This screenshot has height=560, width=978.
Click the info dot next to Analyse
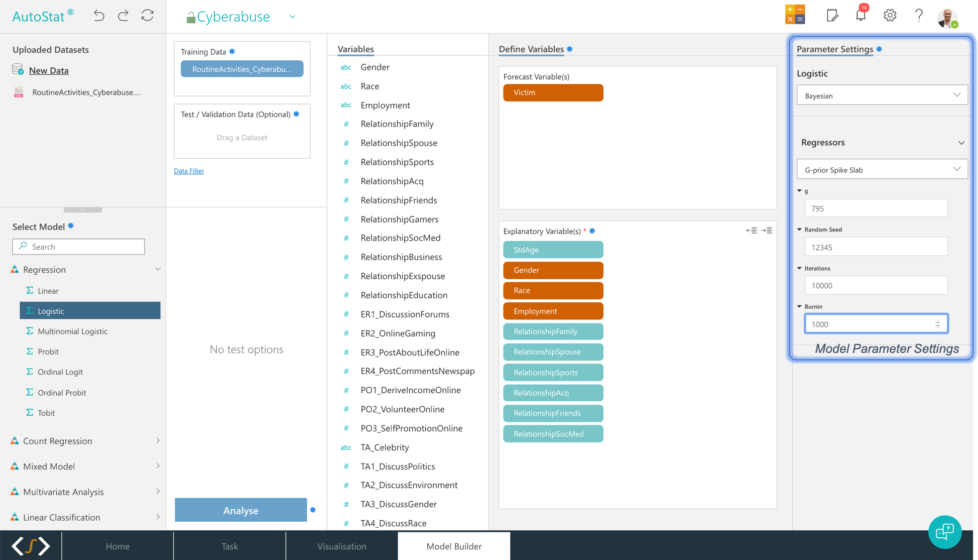[313, 510]
